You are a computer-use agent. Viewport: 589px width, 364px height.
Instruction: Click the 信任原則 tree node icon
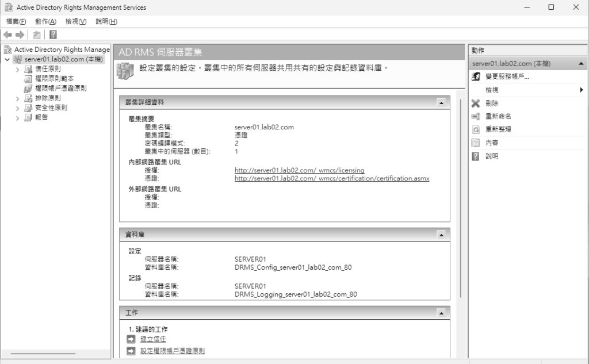(28, 69)
